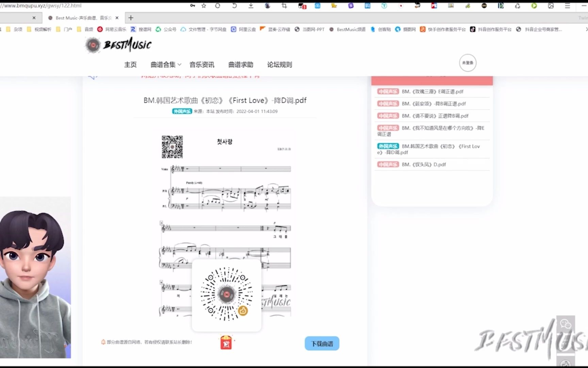Open 《请不要说》正谱降B调.pdf sidebar link
Image resolution: width=588 pixels, height=368 pixels.
(x=435, y=116)
